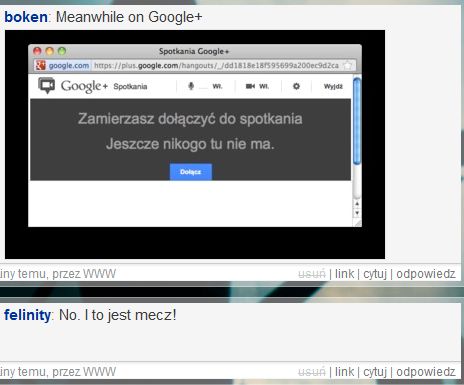Viewport: 464px width, 385px height.
Task: Click link under felinity's post
Action: click(344, 372)
